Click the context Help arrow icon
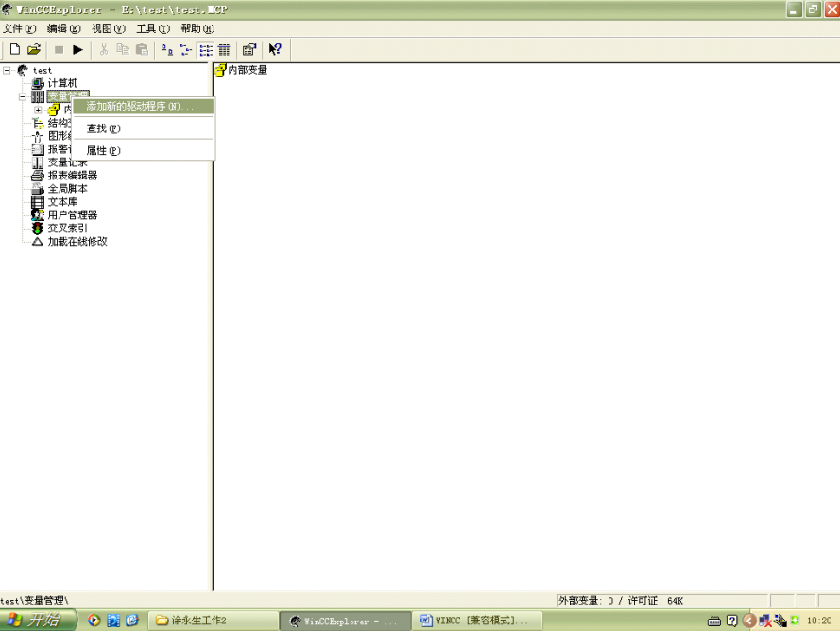 [275, 50]
